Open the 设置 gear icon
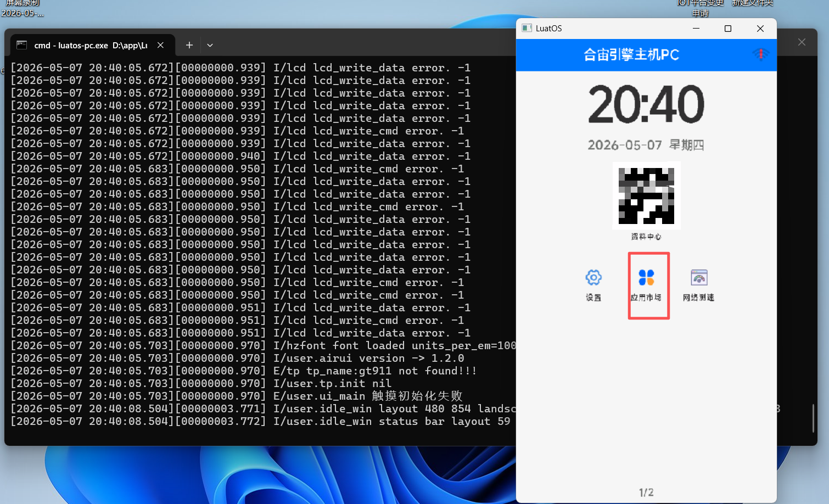The height and width of the screenshot is (504, 829). click(593, 278)
